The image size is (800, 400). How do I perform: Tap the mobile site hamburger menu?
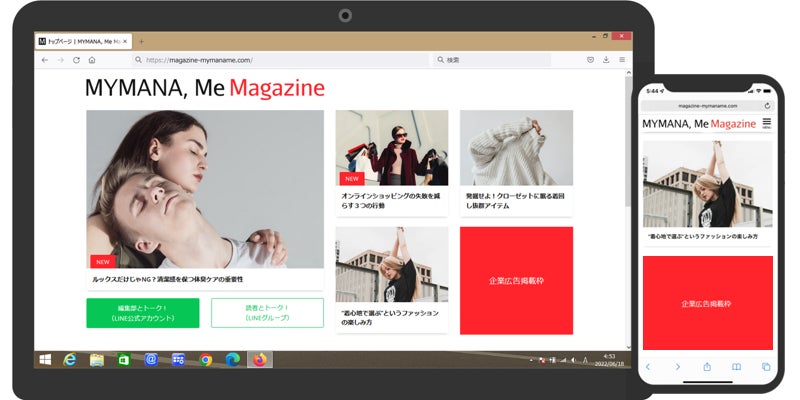pos(766,123)
